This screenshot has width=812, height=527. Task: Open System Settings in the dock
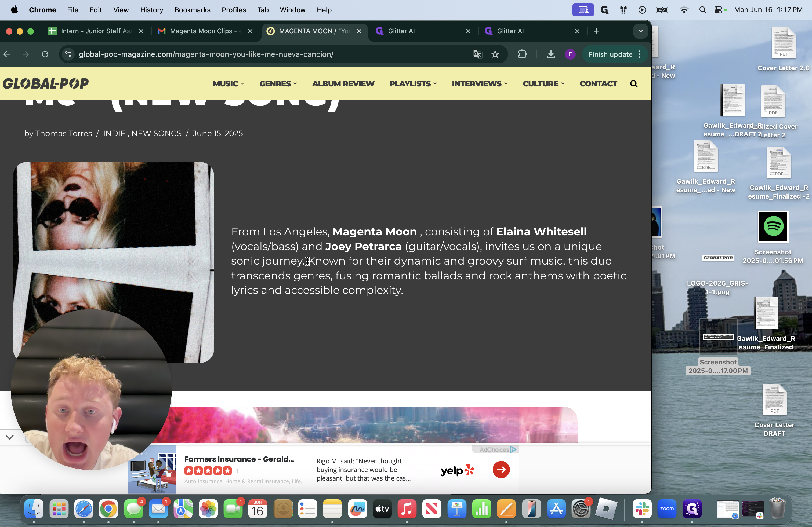(x=581, y=509)
